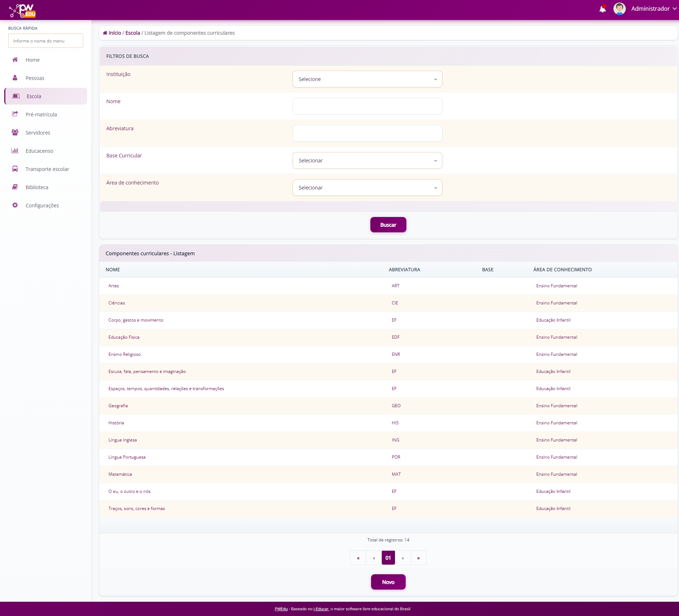This screenshot has width=679, height=616.
Task: Click the PW EDU logo
Action: pos(23,10)
